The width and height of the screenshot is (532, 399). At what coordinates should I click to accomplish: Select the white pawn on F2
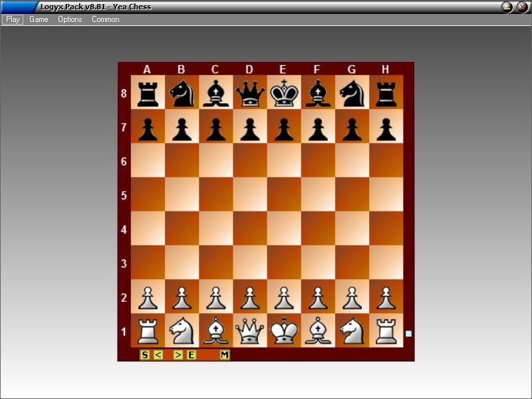click(319, 297)
